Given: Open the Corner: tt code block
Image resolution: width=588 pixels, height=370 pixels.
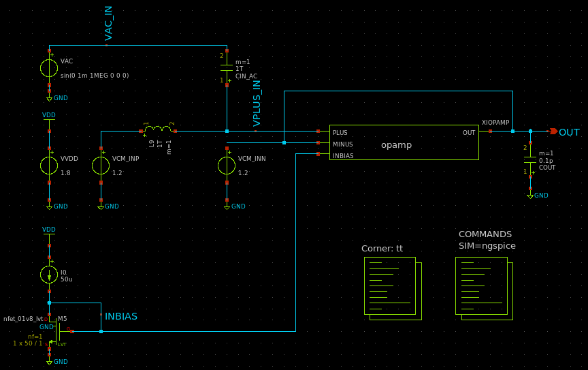Looking at the screenshot, I should (393, 288).
